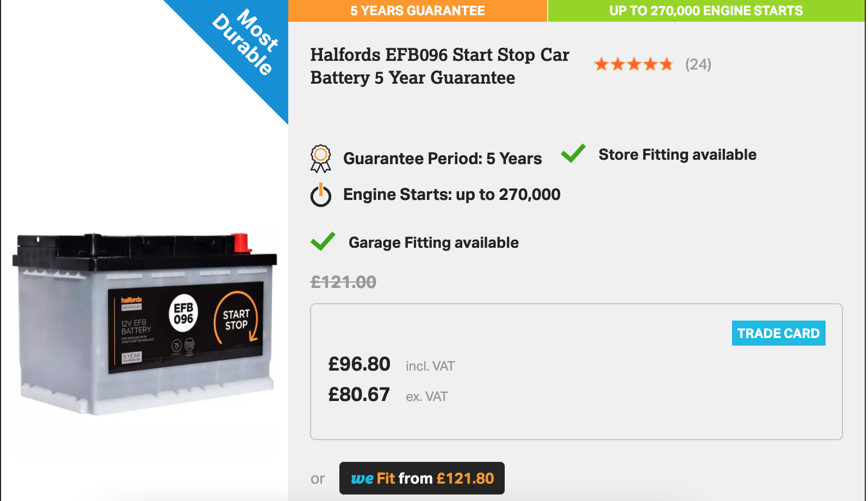Click the engine starts power icon

321,195
